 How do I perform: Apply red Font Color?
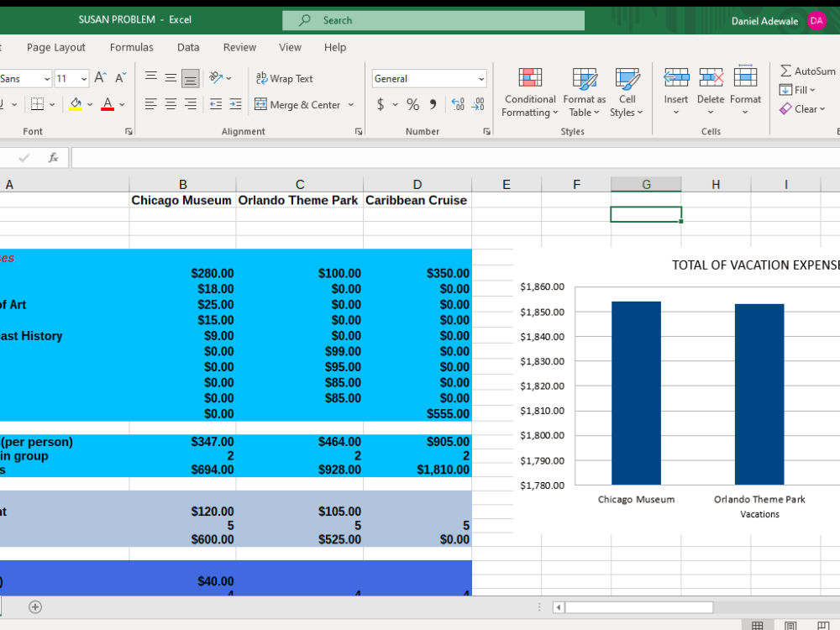pyautogui.click(x=108, y=104)
